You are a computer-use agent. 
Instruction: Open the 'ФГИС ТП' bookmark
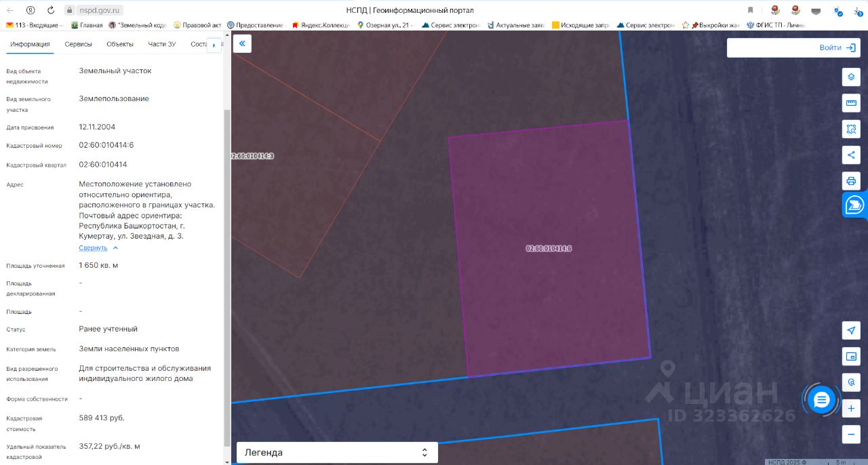tap(776, 25)
